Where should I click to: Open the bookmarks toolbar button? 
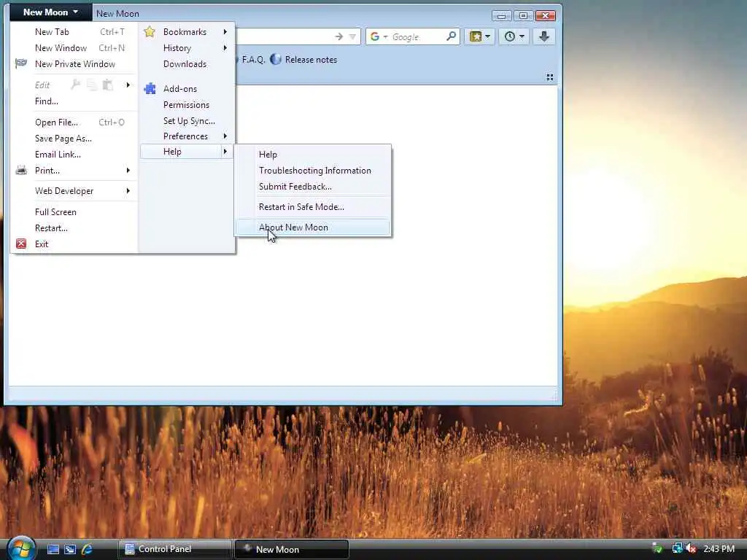(x=480, y=36)
